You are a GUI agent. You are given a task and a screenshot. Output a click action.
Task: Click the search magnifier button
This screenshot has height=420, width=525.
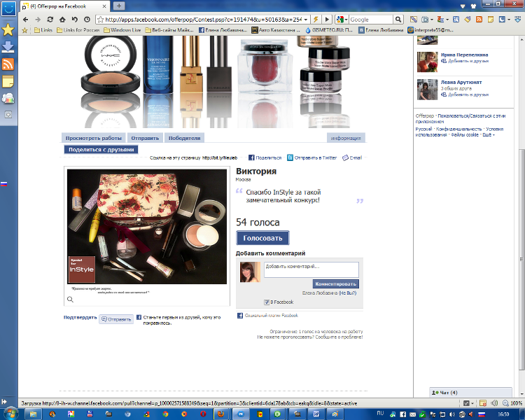click(x=398, y=20)
